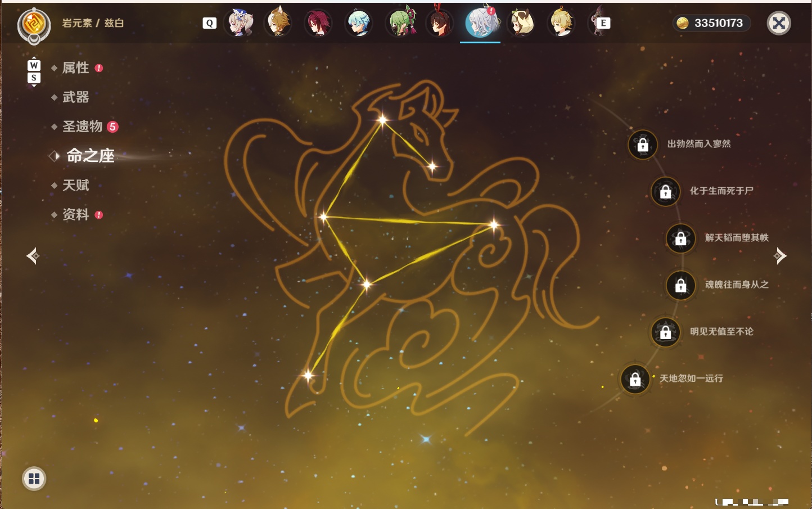The width and height of the screenshot is (812, 509).
Task: Open the 魂魄往而身从之 constellation node
Action: click(681, 286)
